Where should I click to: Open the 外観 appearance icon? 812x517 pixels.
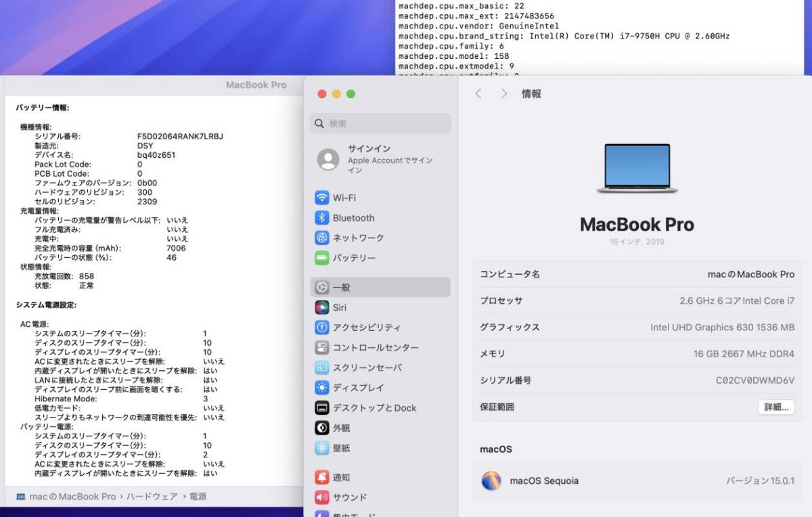(322, 428)
